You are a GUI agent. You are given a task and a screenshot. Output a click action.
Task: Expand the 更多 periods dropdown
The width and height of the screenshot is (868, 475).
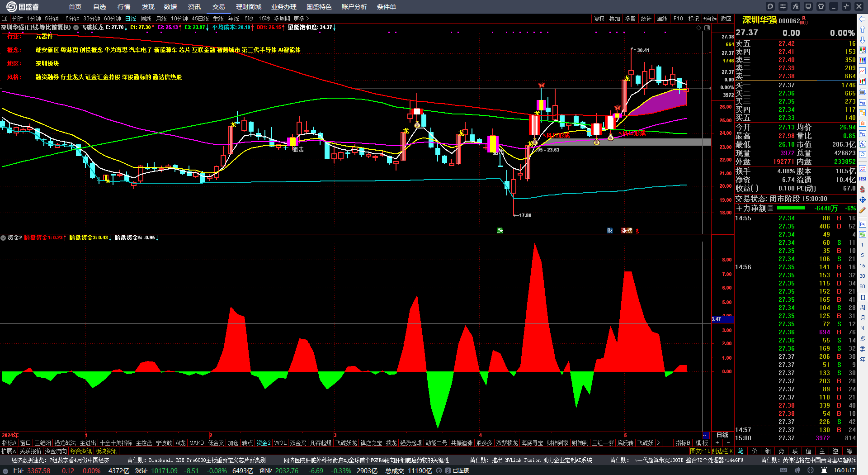click(301, 19)
